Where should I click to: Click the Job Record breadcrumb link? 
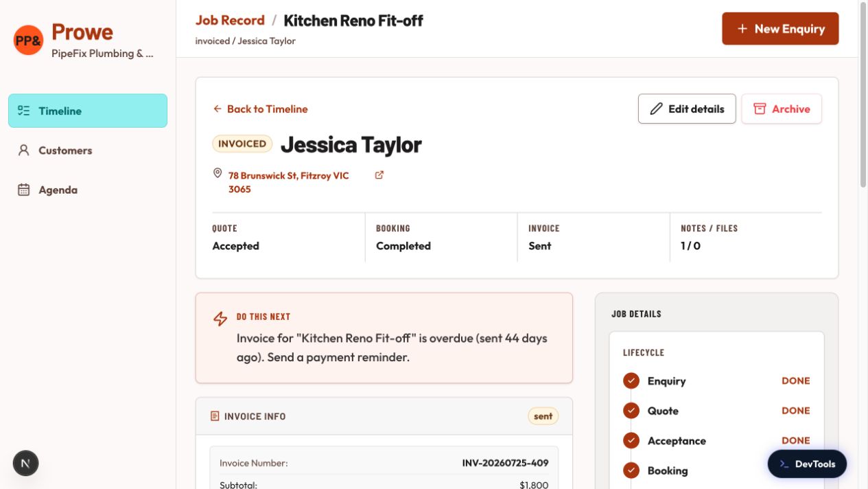point(230,21)
